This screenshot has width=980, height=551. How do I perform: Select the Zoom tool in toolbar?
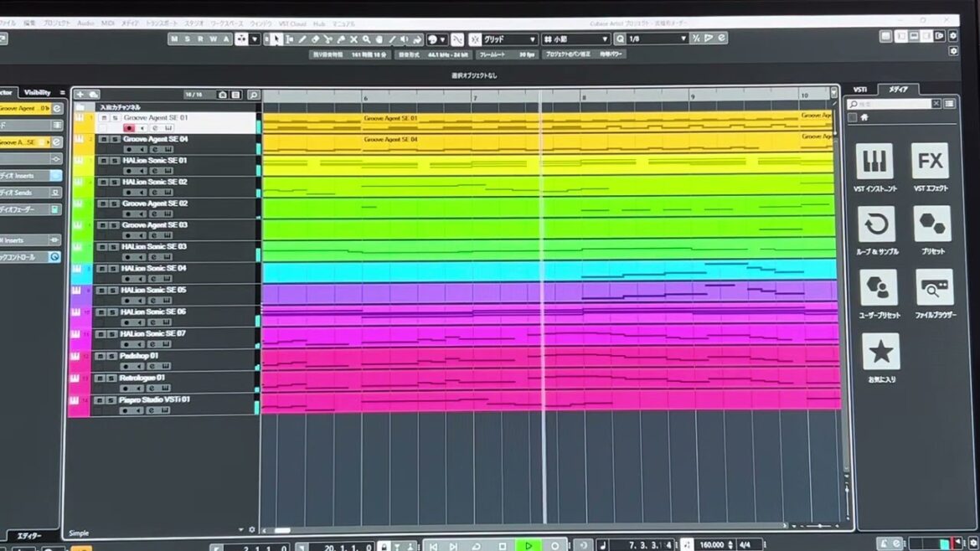tap(366, 39)
